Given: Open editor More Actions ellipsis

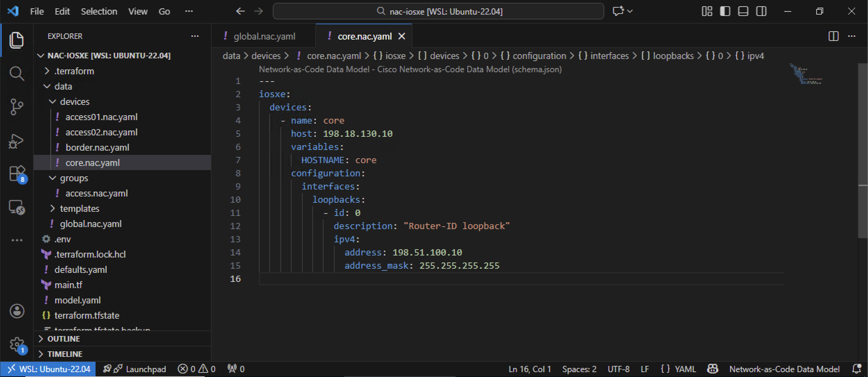Looking at the screenshot, I should tap(852, 36).
